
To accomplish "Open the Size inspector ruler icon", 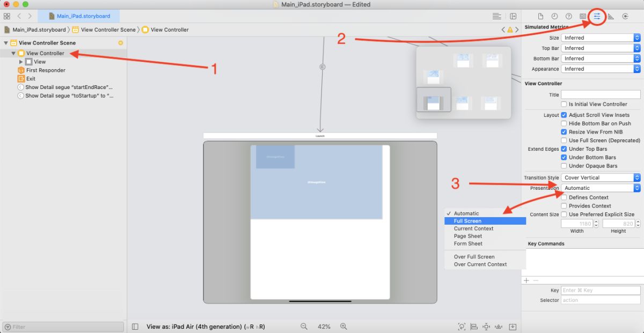I will [611, 16].
